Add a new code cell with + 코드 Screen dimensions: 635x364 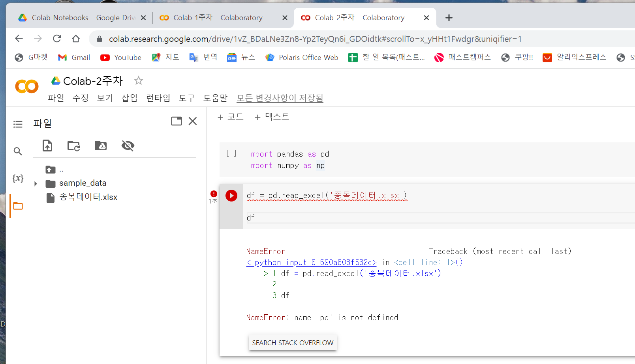click(231, 117)
